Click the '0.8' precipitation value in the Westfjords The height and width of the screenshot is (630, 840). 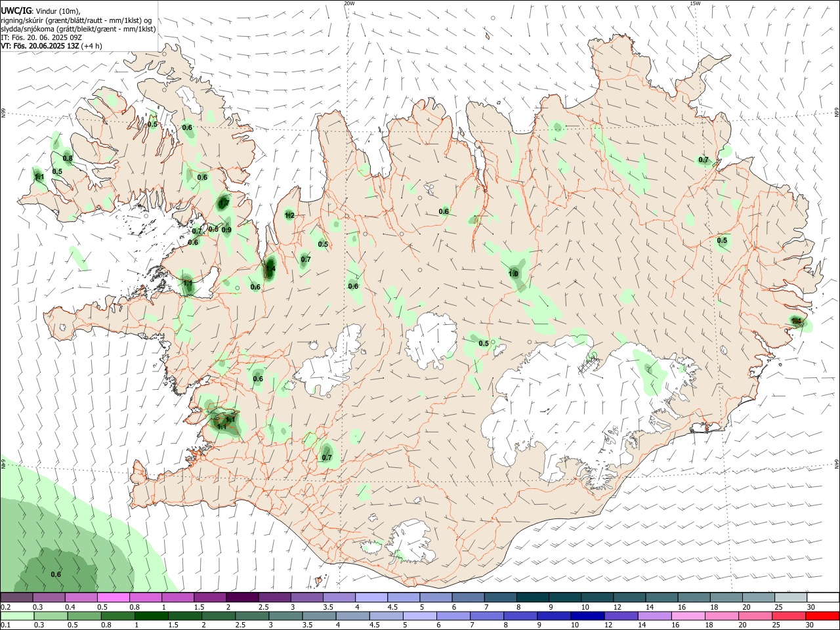point(68,158)
